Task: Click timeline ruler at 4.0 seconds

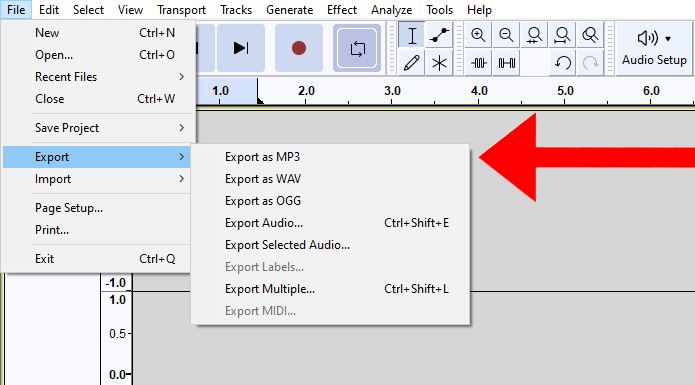Action: (x=479, y=91)
